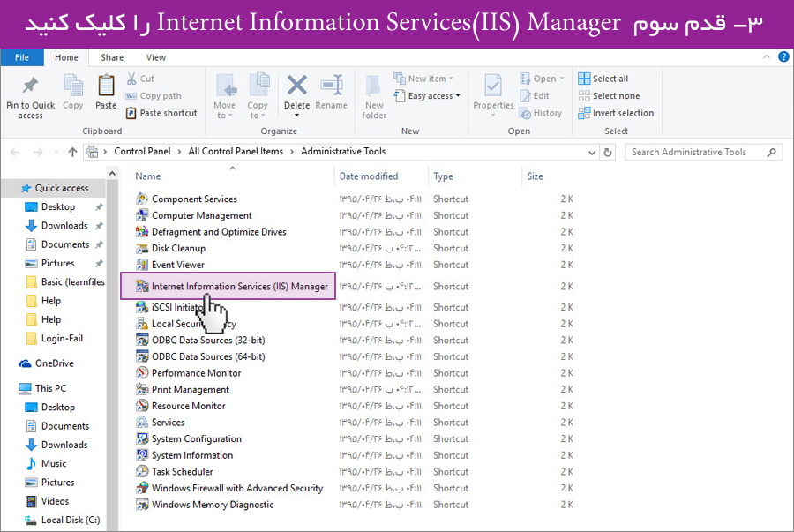
Task: Select the Performance Monitor icon
Action: pos(142,372)
